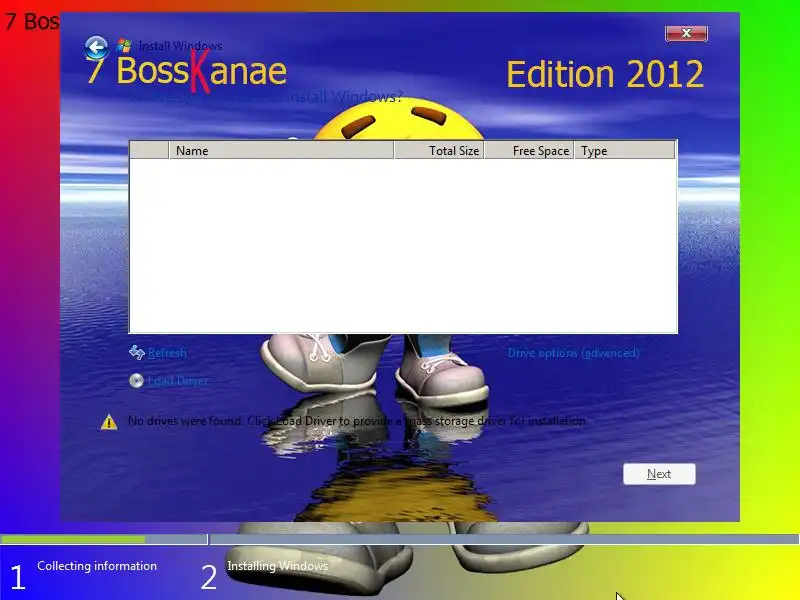Sort by the Free Space column header
This screenshot has width=800, height=600.
click(x=529, y=151)
